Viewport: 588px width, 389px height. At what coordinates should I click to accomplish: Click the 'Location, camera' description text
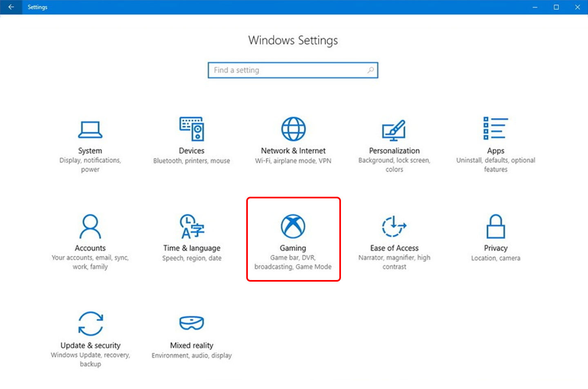pos(495,258)
